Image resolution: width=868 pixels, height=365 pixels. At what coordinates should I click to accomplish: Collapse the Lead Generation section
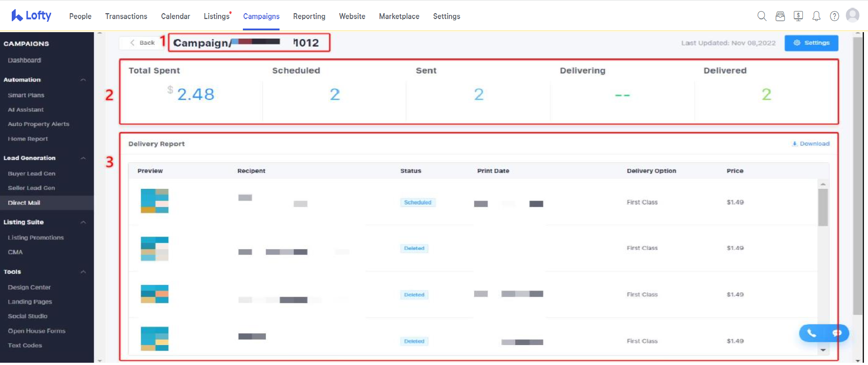[83, 158]
